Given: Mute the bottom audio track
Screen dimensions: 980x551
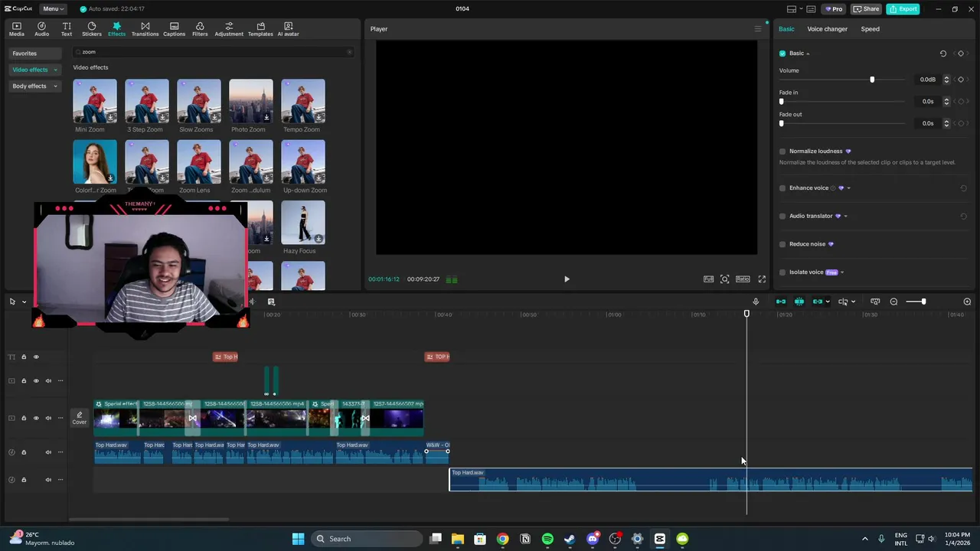Looking at the screenshot, I should (x=48, y=480).
